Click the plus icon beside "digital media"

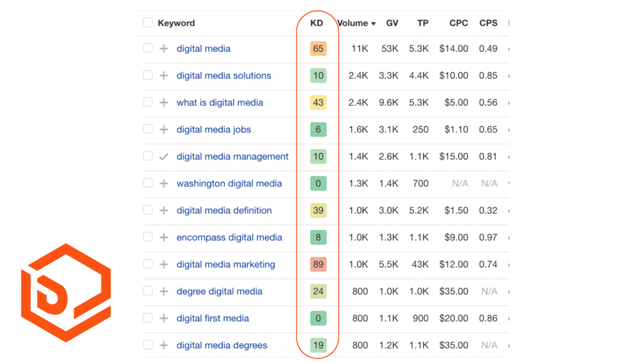pos(164,49)
